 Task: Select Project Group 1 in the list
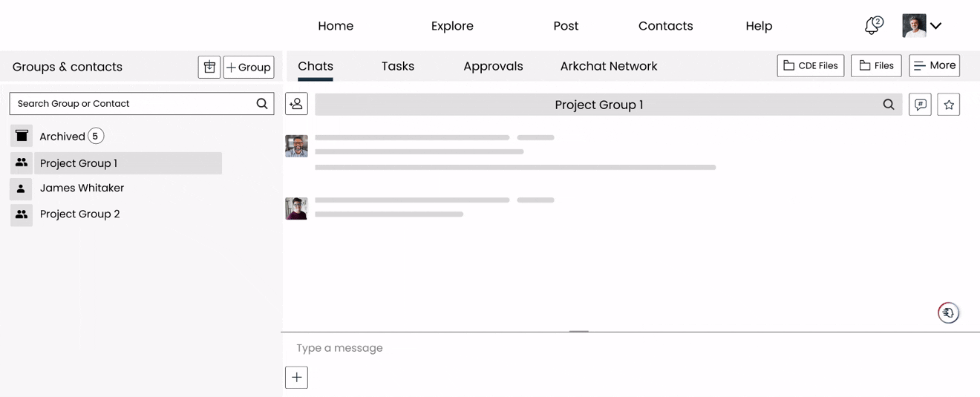(128, 163)
